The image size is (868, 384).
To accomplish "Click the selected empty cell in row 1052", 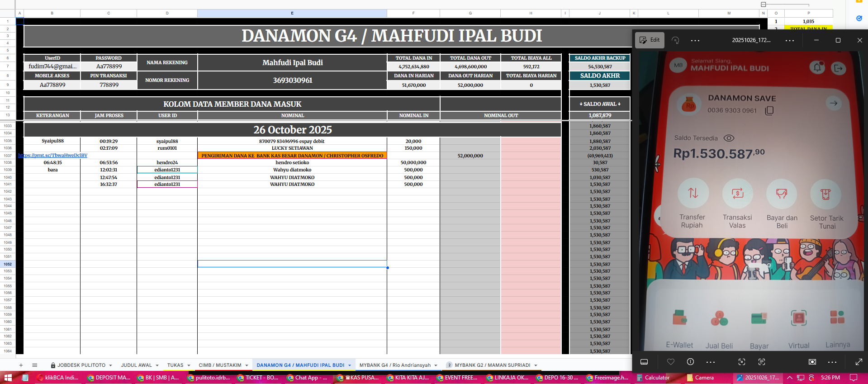I will [292, 264].
